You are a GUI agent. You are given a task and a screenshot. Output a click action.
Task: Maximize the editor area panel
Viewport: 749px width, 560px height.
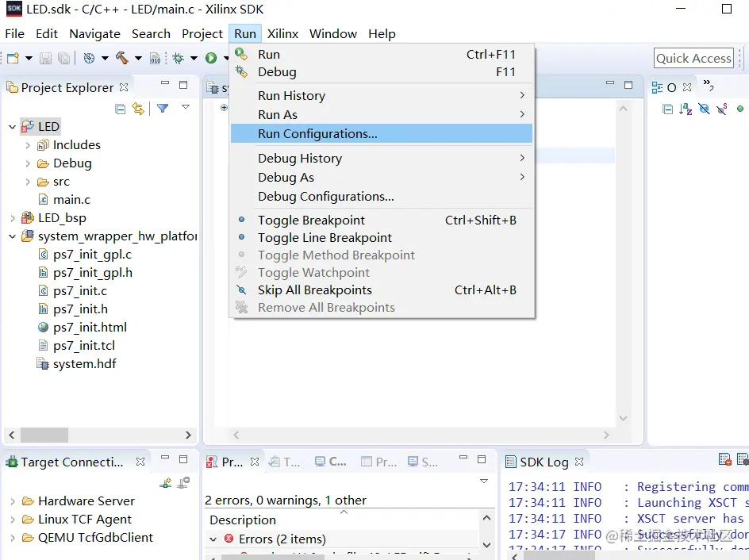click(628, 85)
